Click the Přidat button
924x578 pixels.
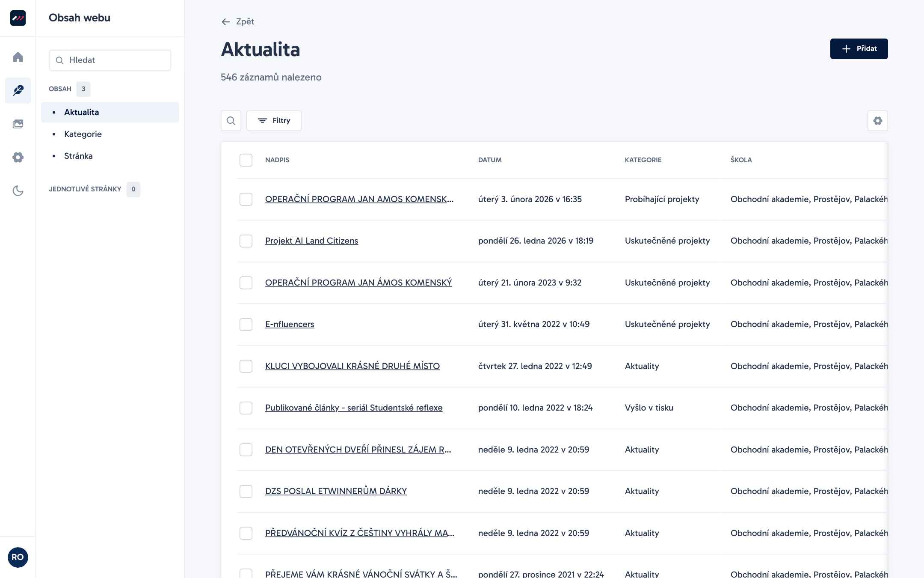(x=859, y=49)
